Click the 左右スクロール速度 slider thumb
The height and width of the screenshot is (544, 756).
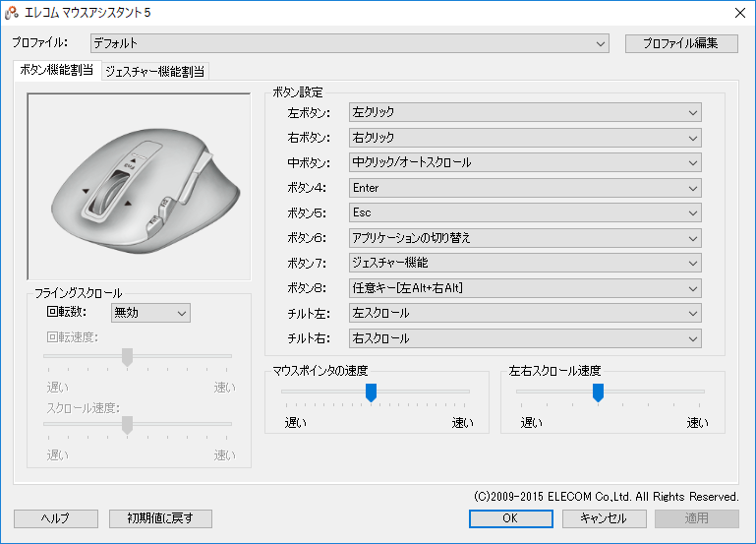coord(597,393)
